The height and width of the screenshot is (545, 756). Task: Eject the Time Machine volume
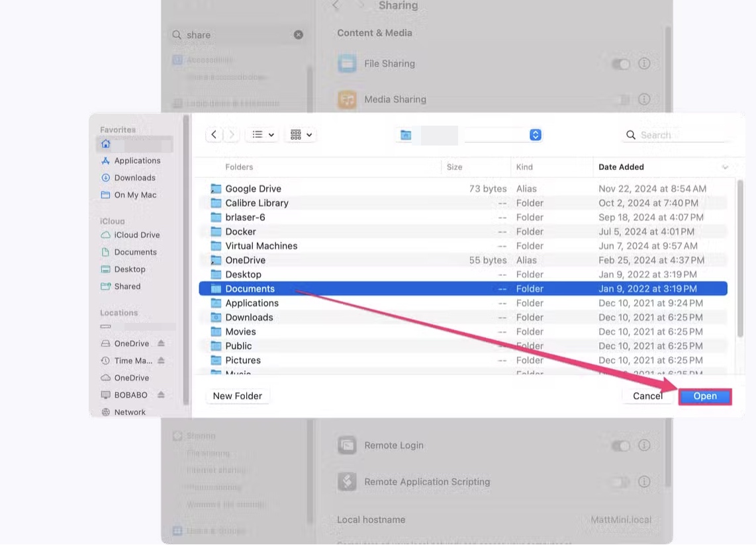[x=161, y=360]
